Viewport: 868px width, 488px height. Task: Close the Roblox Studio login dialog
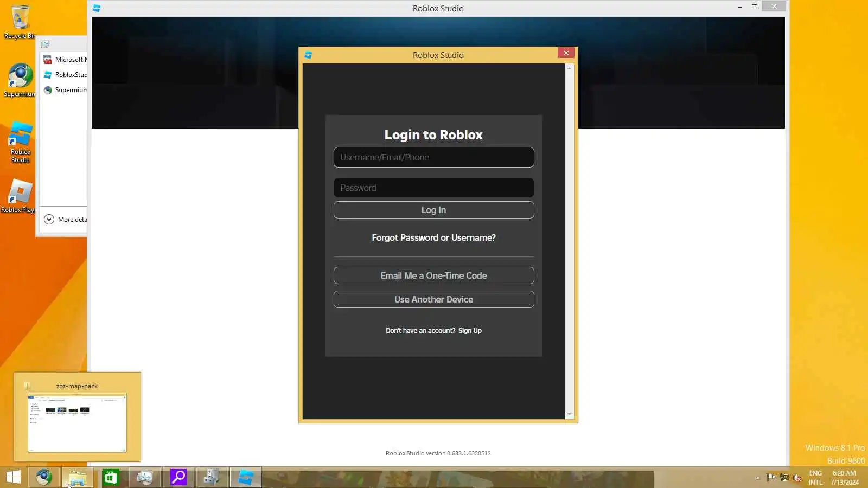tap(566, 53)
